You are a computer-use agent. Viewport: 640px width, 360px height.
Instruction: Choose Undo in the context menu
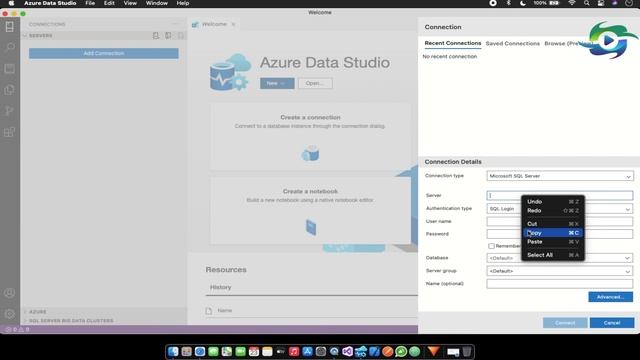pos(553,202)
